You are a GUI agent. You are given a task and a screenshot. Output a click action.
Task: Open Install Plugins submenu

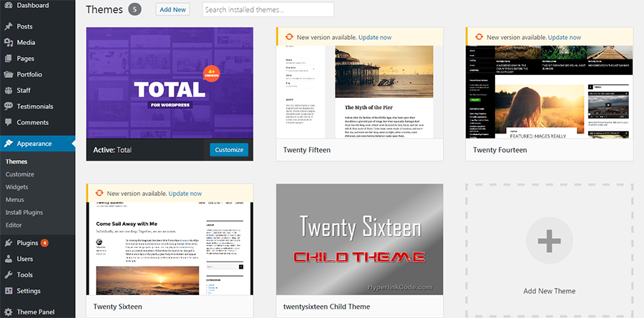[x=24, y=212]
